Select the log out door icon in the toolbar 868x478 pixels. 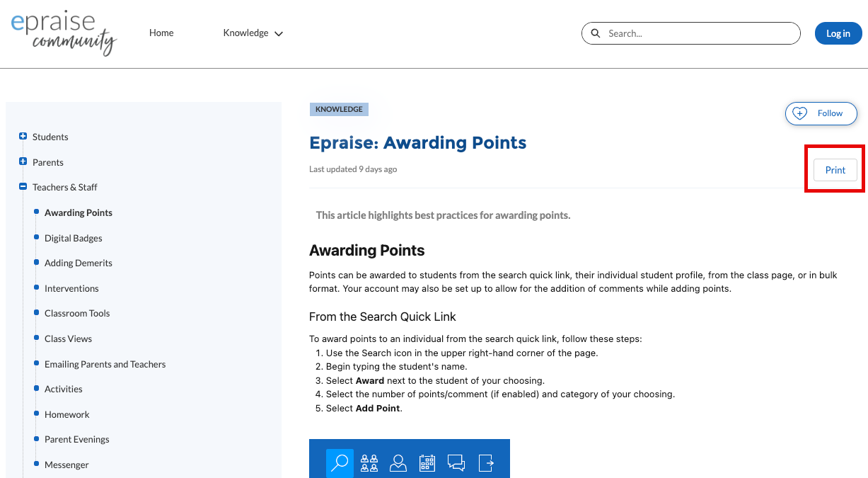click(485, 462)
